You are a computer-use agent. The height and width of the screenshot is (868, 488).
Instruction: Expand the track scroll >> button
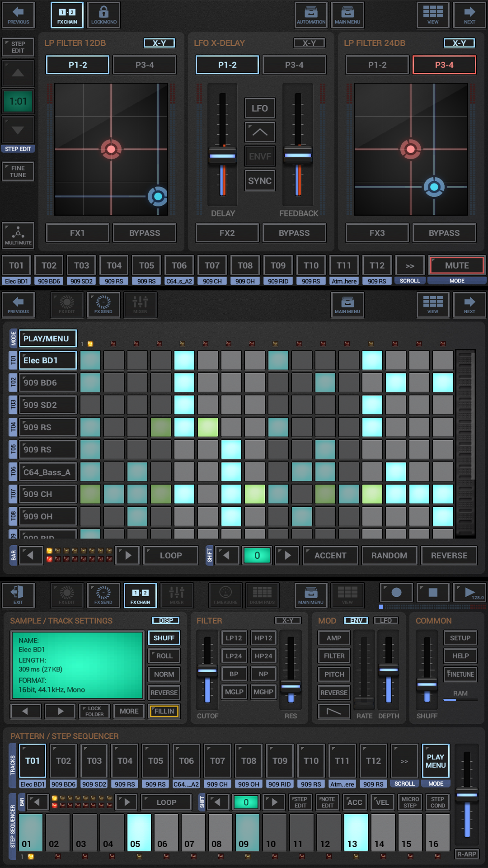click(409, 266)
